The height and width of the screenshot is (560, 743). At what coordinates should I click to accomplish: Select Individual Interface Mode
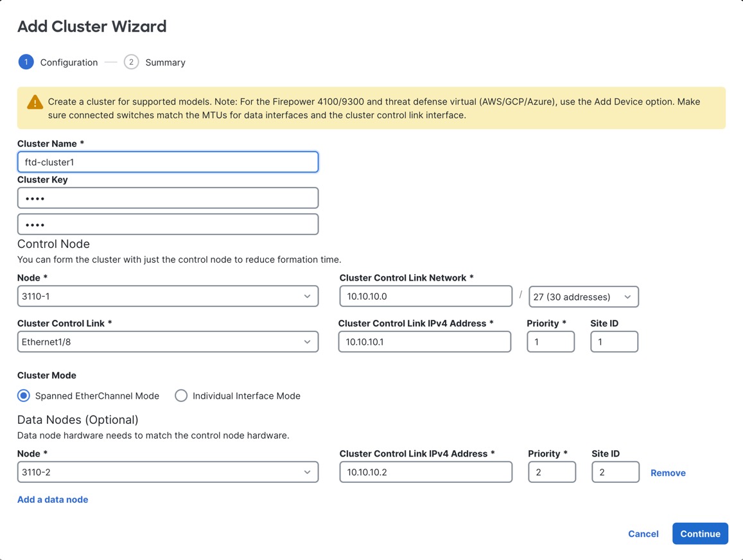coord(181,396)
